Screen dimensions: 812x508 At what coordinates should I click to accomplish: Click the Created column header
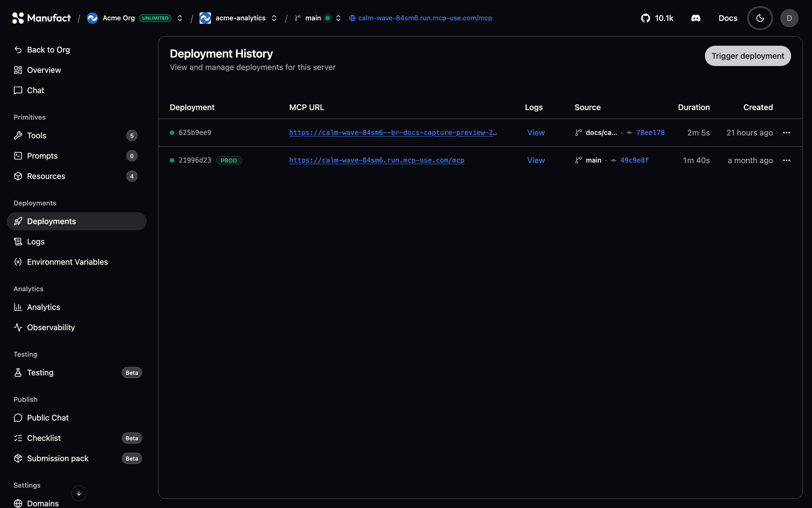[758, 107]
